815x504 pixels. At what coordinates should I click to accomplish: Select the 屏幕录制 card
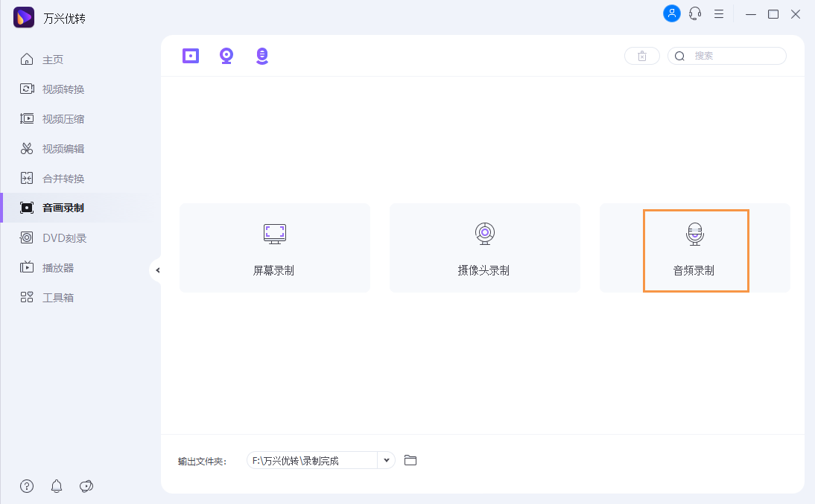tap(274, 248)
